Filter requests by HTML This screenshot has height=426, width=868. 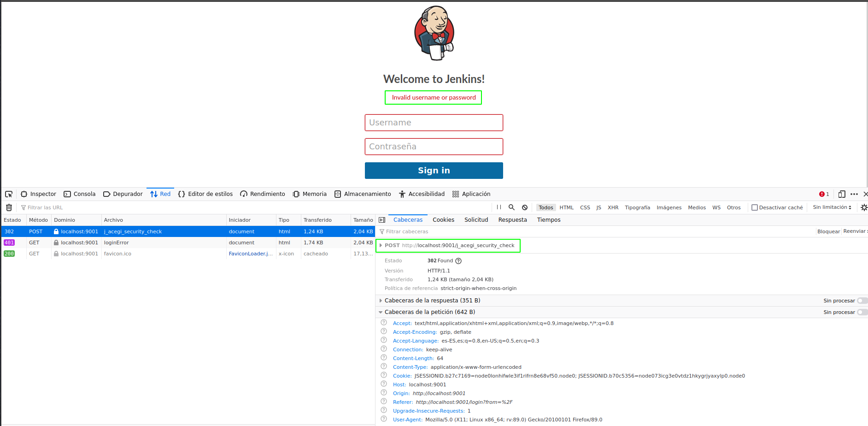(x=567, y=207)
